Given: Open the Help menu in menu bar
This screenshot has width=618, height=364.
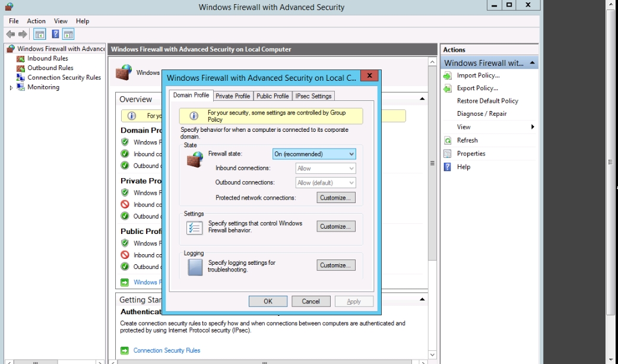Looking at the screenshot, I should pos(83,21).
